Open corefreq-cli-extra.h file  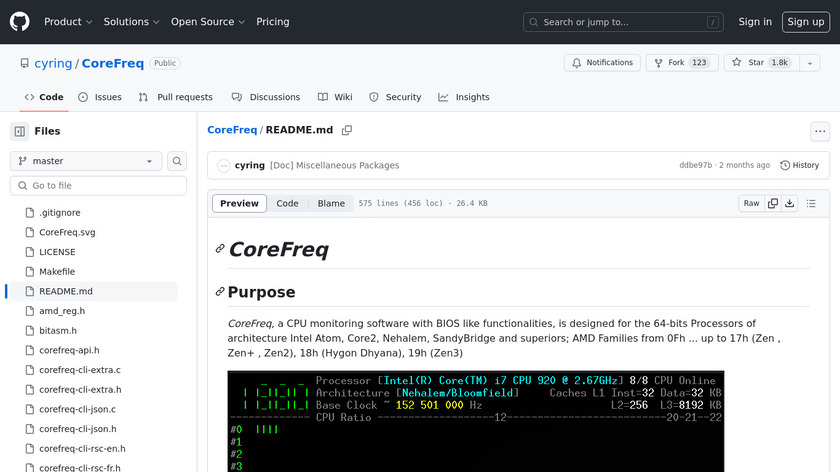tap(80, 389)
